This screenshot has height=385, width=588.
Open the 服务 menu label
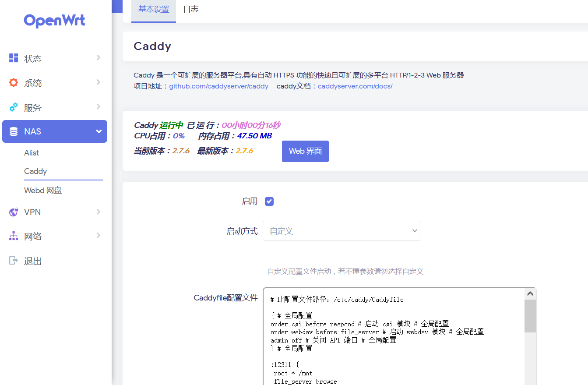point(33,108)
